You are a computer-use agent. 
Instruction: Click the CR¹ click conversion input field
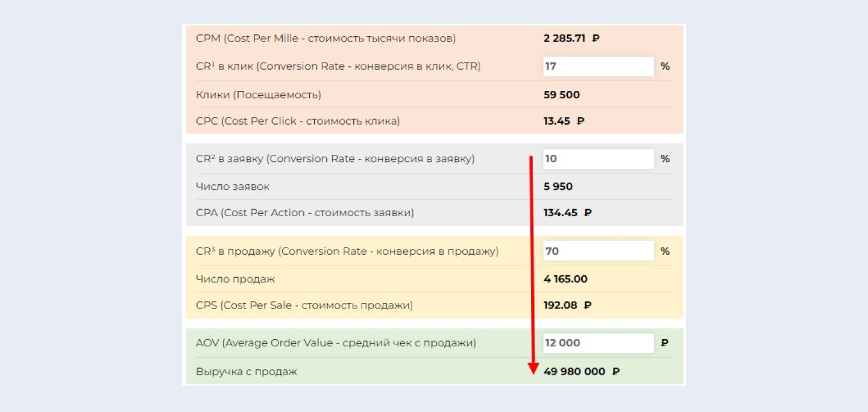click(x=598, y=66)
